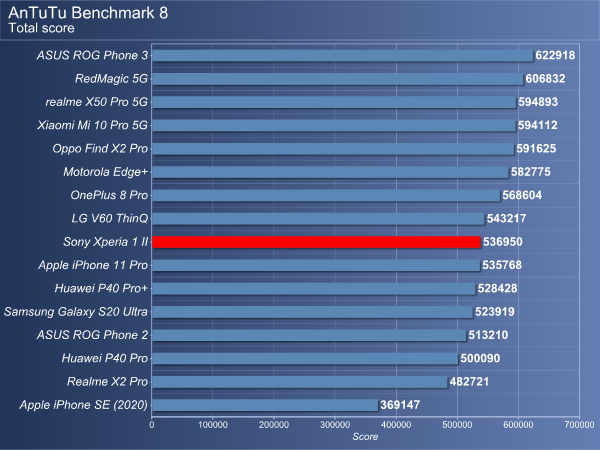Click the 'Samsung Galaxy S20 Ultra' label
Viewport: 600px width, 450px height.
click(76, 312)
